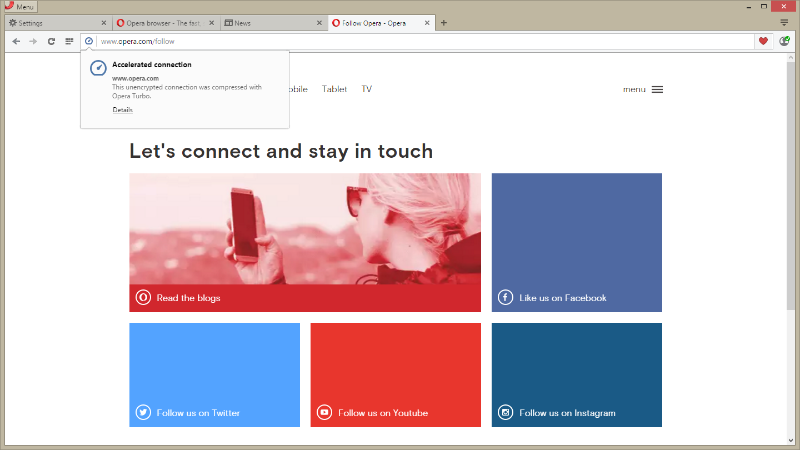800x450 pixels.
Task: Switch to the Settings tab
Action: (x=50, y=23)
